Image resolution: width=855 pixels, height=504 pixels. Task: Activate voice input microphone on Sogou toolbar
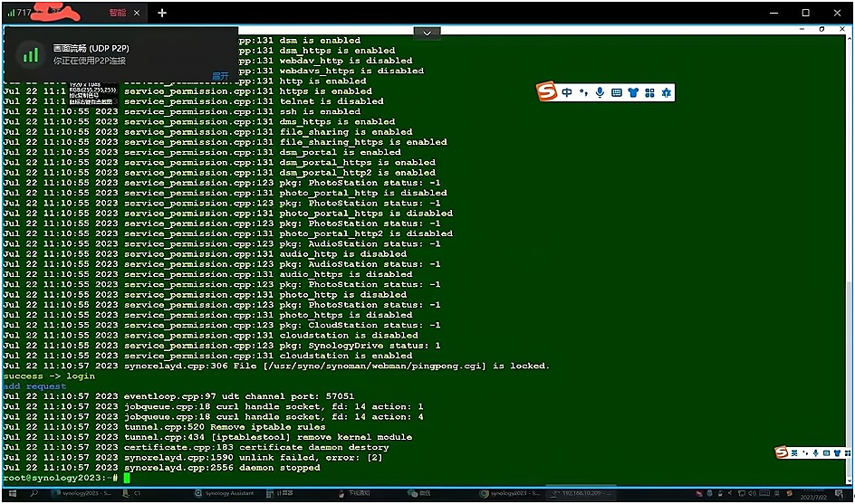coord(600,92)
